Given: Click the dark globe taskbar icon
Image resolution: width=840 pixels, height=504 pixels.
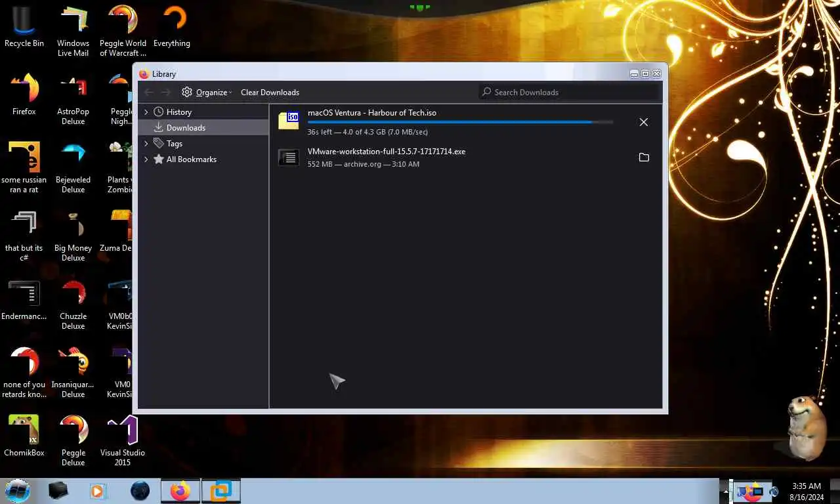Looking at the screenshot, I should (x=140, y=491).
